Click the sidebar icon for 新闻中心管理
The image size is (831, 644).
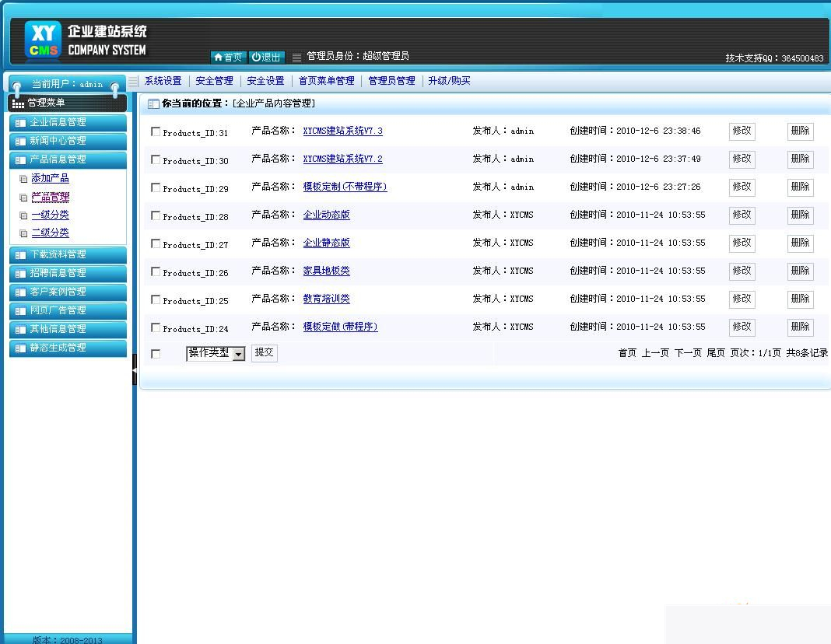pyautogui.click(x=19, y=141)
